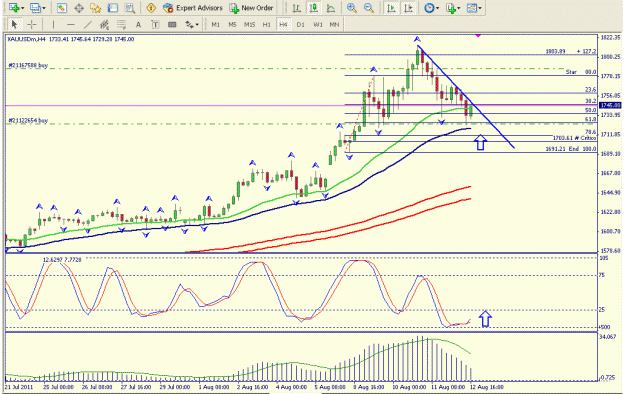This screenshot has height=394, width=625.
Task: Switch to D1 daily timeframe
Action: tap(301, 25)
